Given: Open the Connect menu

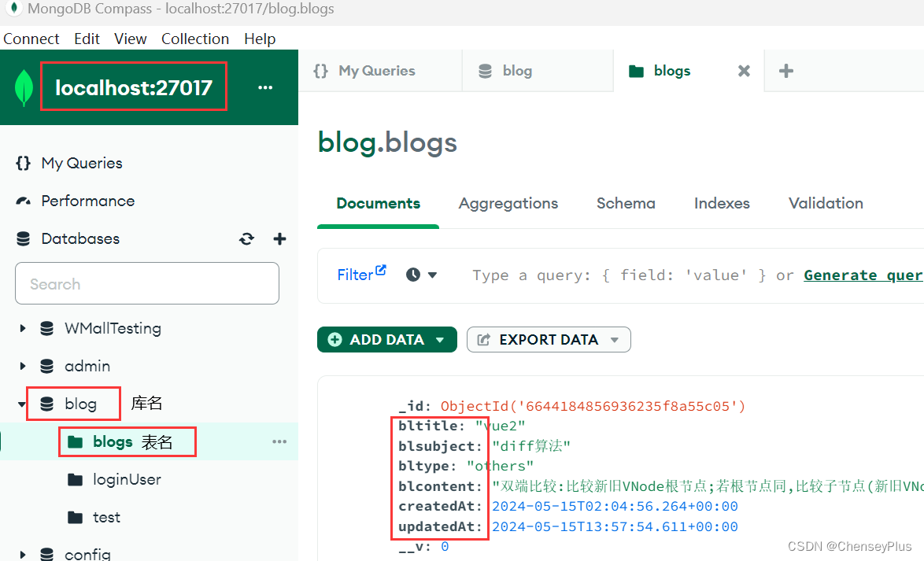Looking at the screenshot, I should coord(31,39).
